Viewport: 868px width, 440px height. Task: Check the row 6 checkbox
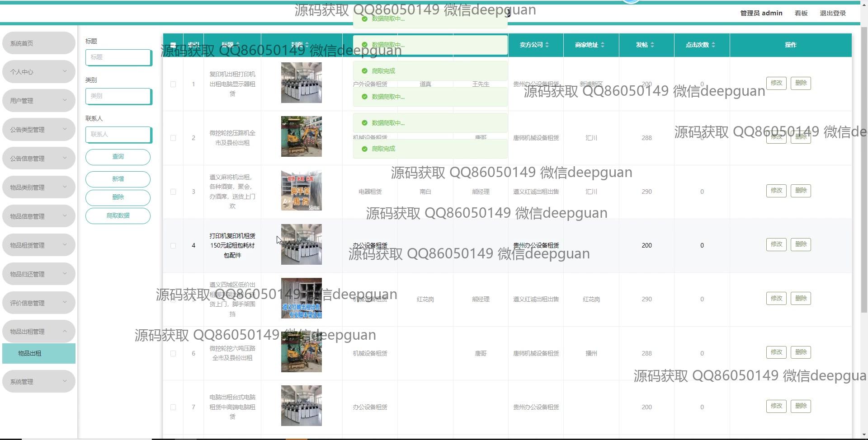click(173, 353)
